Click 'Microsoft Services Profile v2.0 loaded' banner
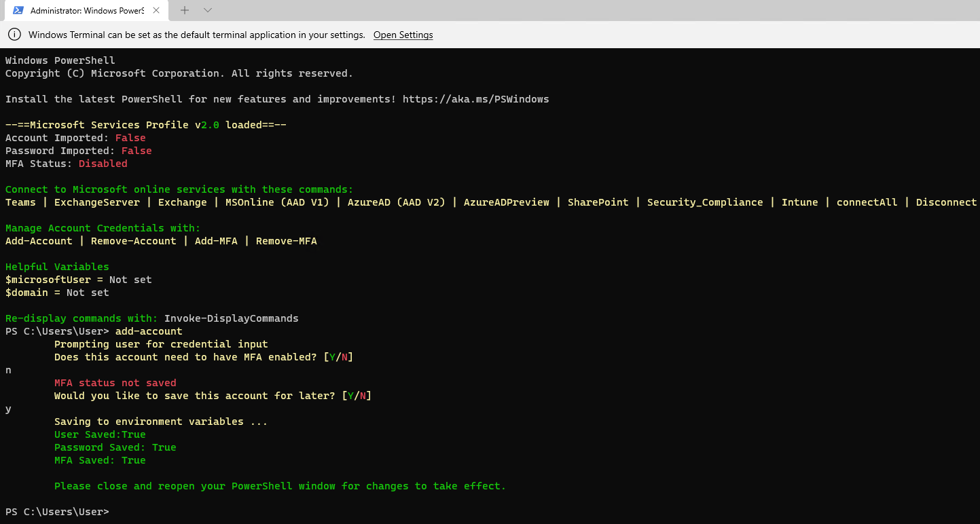Image resolution: width=980 pixels, height=524 pixels. [146, 125]
